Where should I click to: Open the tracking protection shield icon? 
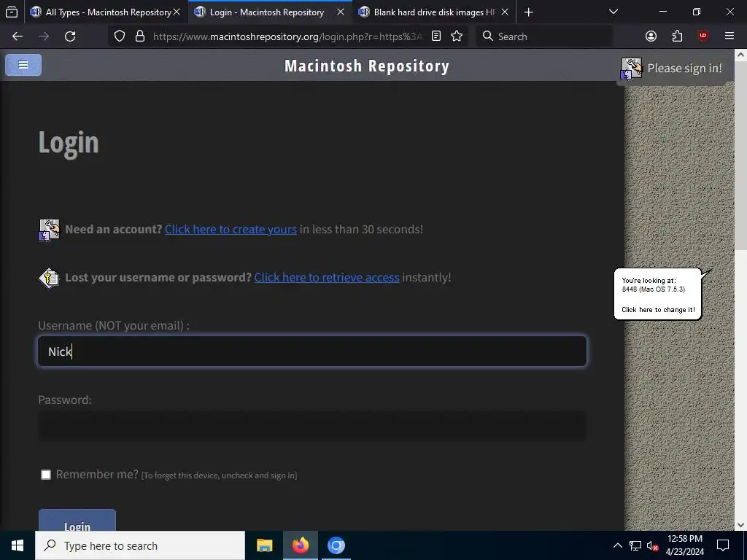(x=120, y=36)
